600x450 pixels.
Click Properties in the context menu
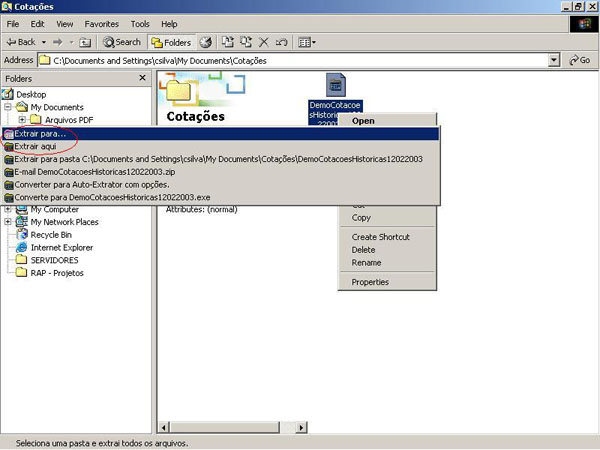(370, 282)
